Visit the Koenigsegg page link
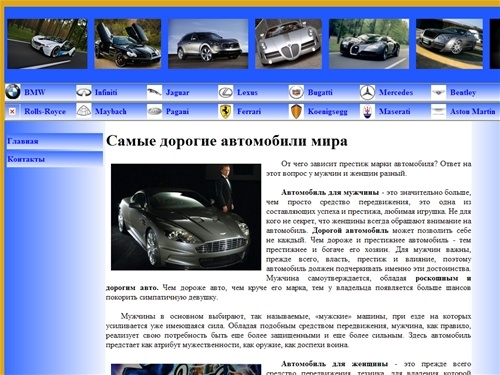 click(x=327, y=111)
